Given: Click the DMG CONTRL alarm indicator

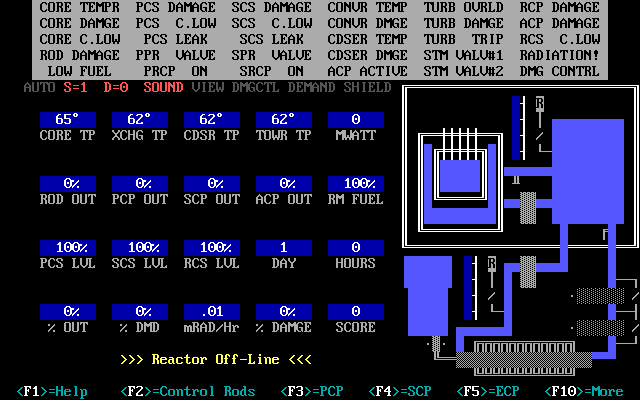Looking at the screenshot, I should pos(560,71).
